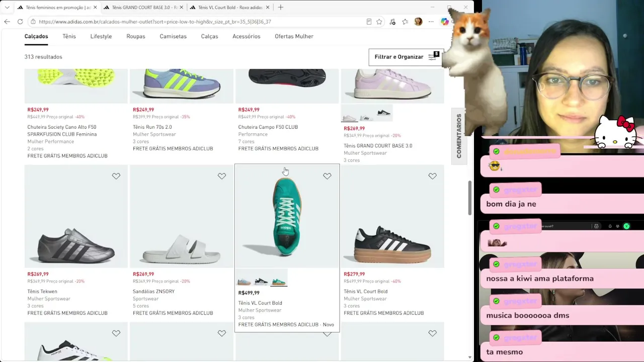Open the vertical COMENTÁRIOS feedback tab
This screenshot has width=644, height=362.
[x=459, y=136]
